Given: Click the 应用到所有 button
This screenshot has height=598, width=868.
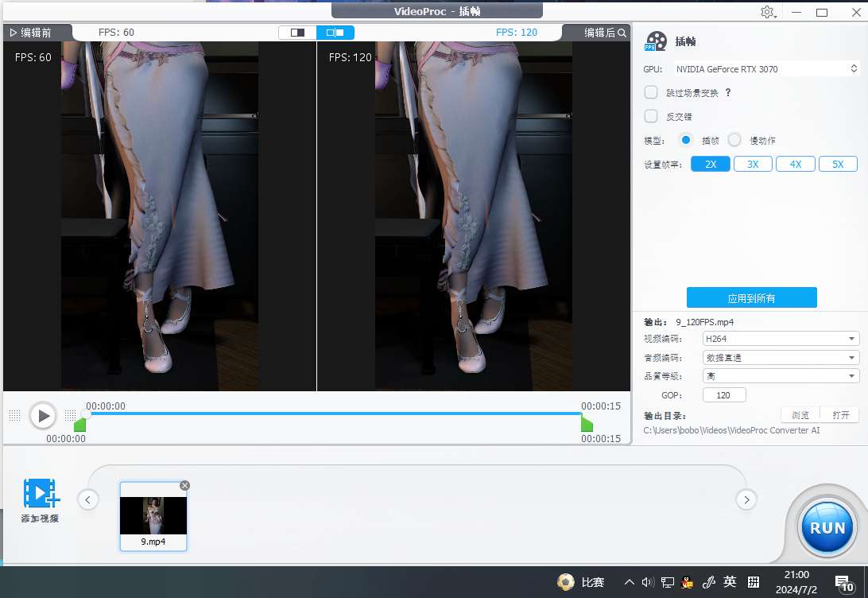Looking at the screenshot, I should [751, 298].
